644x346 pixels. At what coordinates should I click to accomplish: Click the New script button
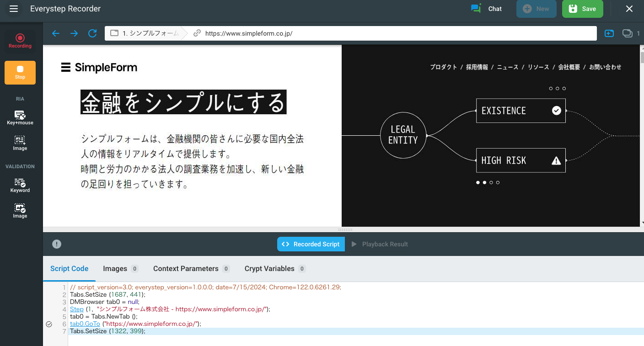(536, 9)
